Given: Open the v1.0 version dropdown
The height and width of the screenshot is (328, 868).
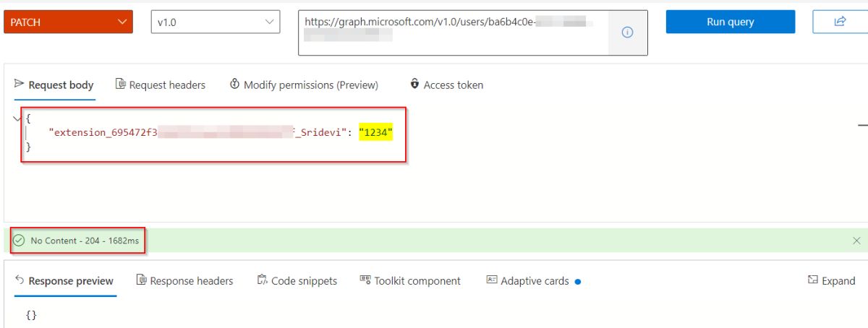Looking at the screenshot, I should coord(216,22).
